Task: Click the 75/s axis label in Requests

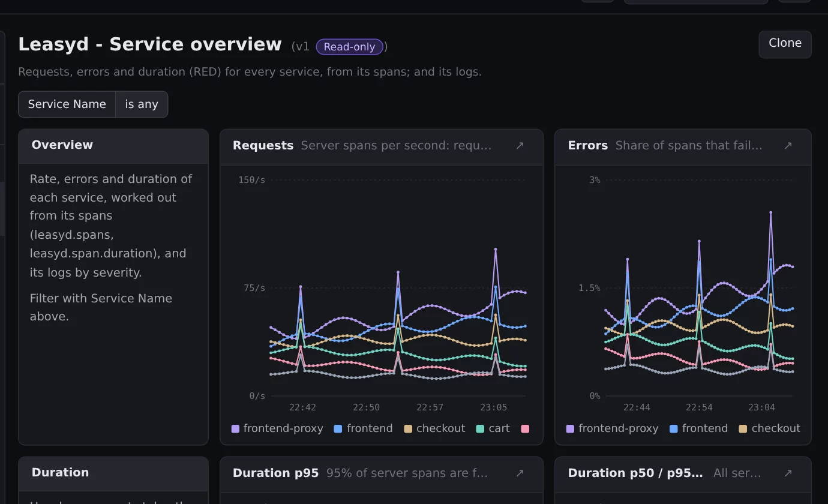Action: click(254, 288)
